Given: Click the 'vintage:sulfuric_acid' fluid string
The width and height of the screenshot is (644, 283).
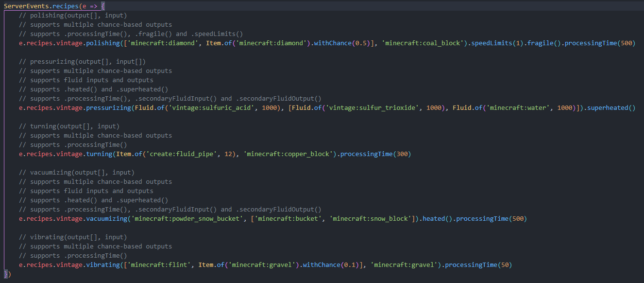Looking at the screenshot, I should pos(212,107).
